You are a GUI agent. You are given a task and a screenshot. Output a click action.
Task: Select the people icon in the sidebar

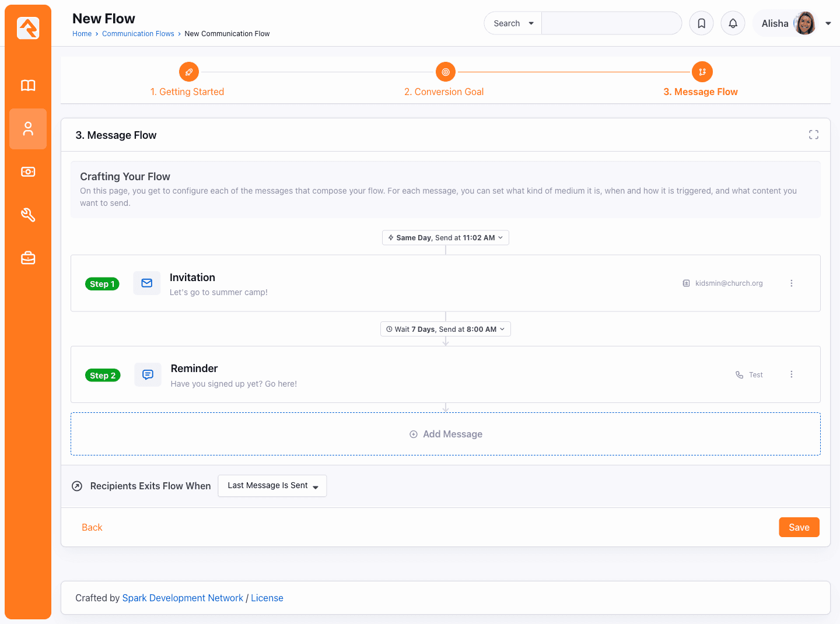[x=27, y=129]
